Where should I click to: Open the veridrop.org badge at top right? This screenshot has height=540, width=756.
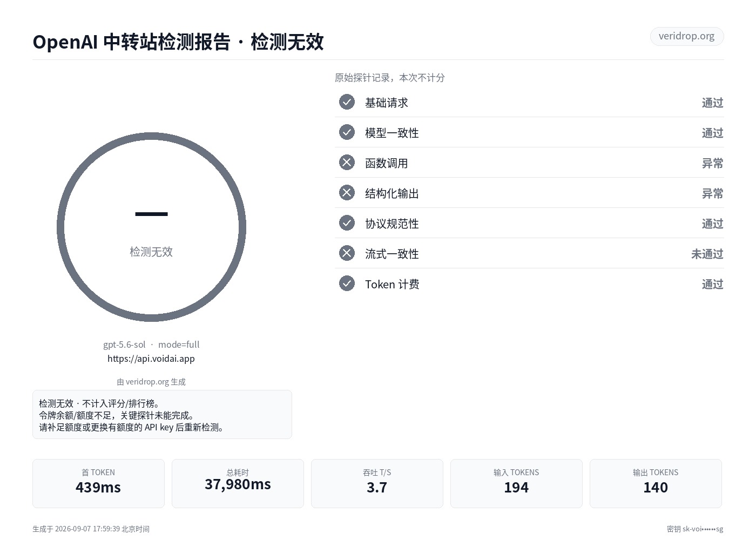(x=686, y=36)
